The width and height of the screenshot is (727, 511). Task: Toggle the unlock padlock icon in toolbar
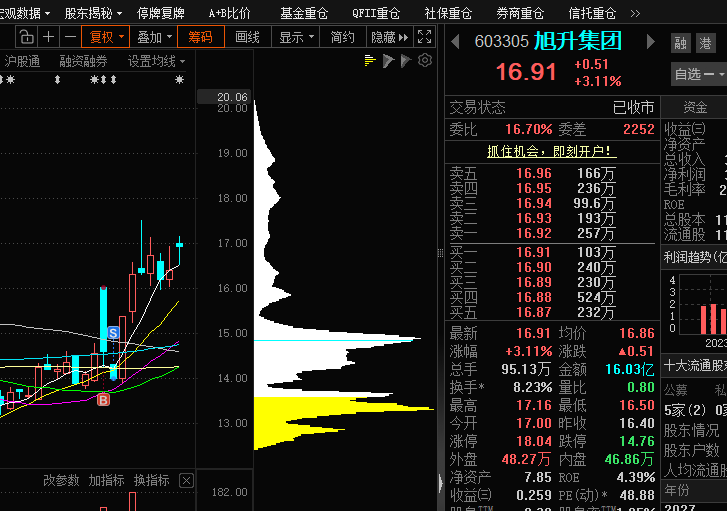[27, 37]
